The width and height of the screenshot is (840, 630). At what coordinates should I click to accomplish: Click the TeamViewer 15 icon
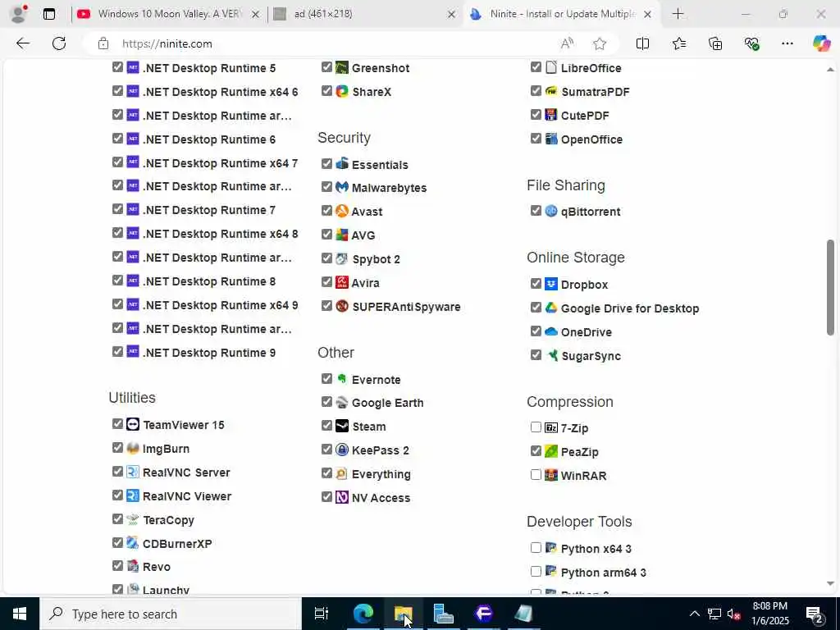click(x=133, y=424)
